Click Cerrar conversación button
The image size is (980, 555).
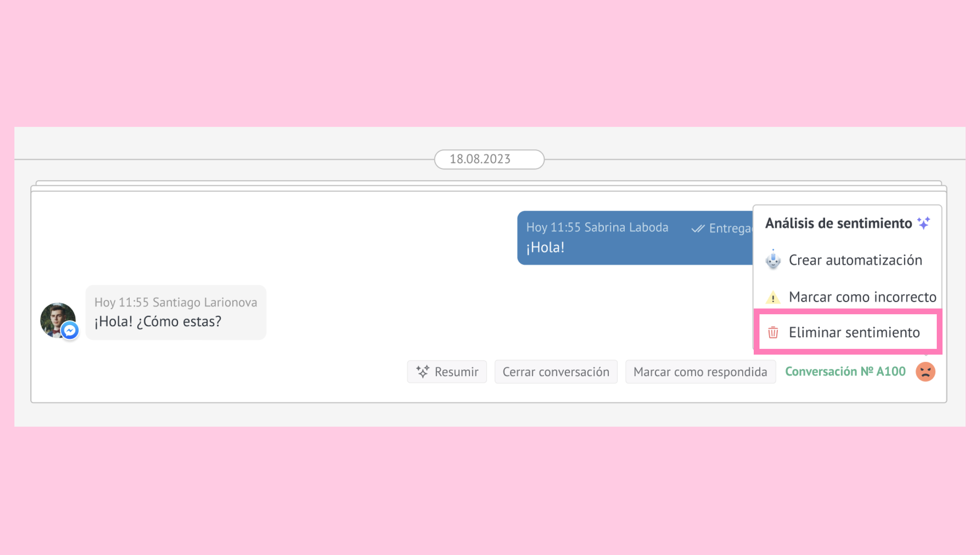pos(556,372)
